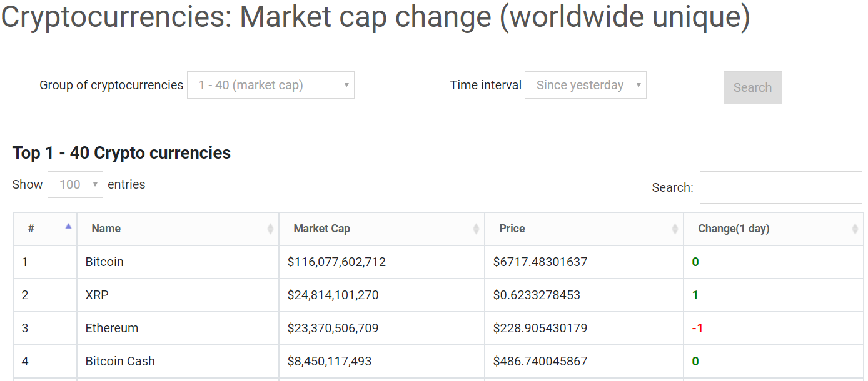Click the Bitcoin price $6717.48301637
The image size is (868, 381).
[540, 262]
